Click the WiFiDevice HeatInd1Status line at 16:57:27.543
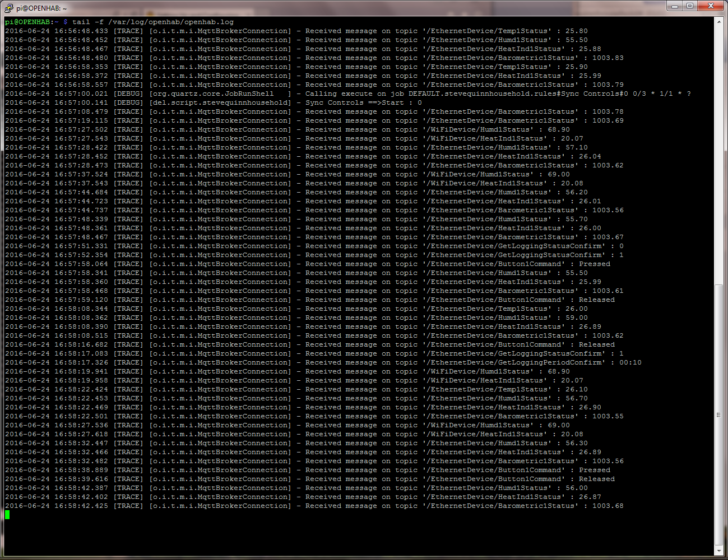 [294, 138]
